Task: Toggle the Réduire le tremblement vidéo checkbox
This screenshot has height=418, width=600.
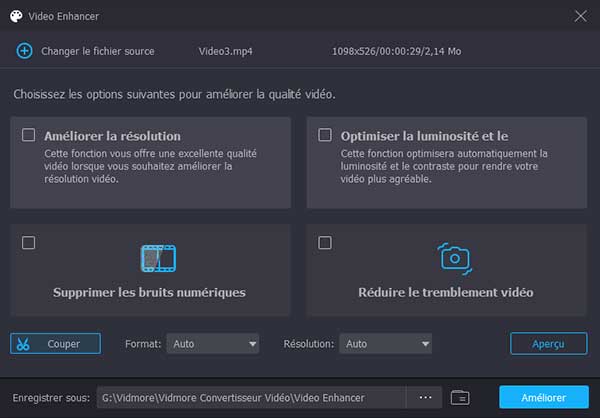Action: click(324, 242)
